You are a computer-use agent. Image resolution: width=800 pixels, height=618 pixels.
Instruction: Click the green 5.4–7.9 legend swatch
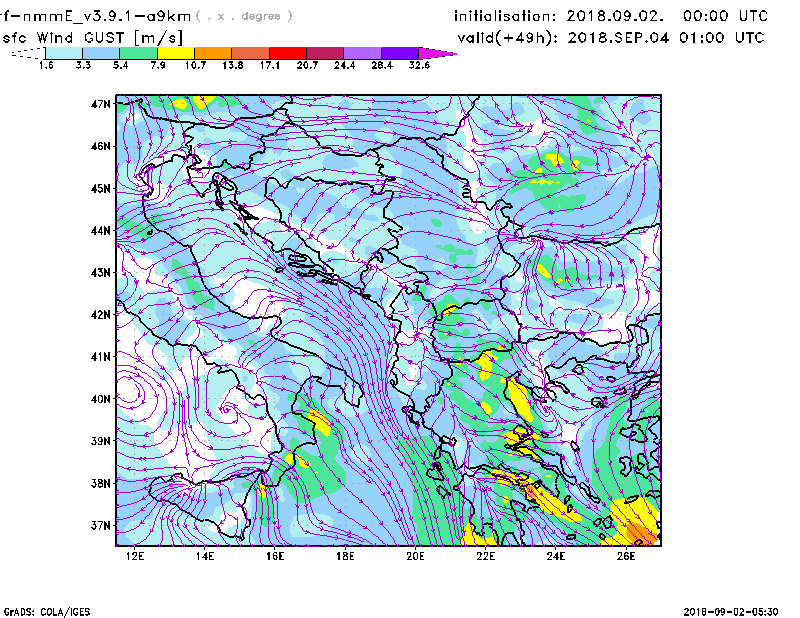click(138, 53)
